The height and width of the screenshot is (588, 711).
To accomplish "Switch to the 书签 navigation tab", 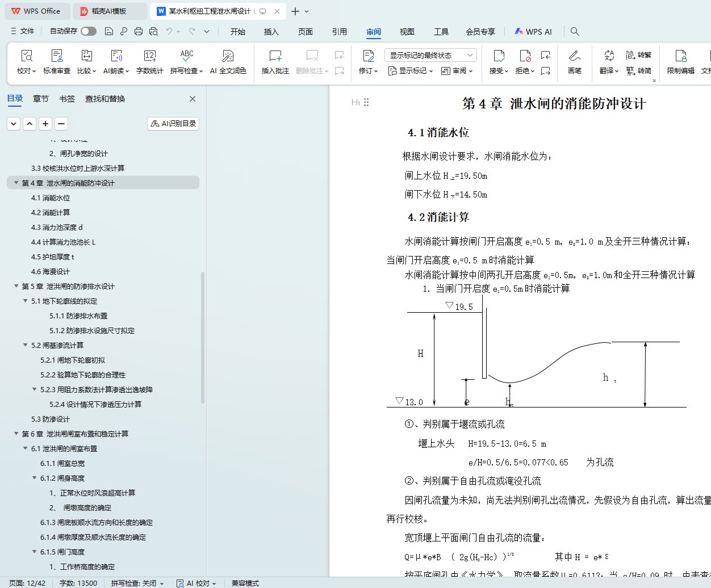I will click(67, 99).
